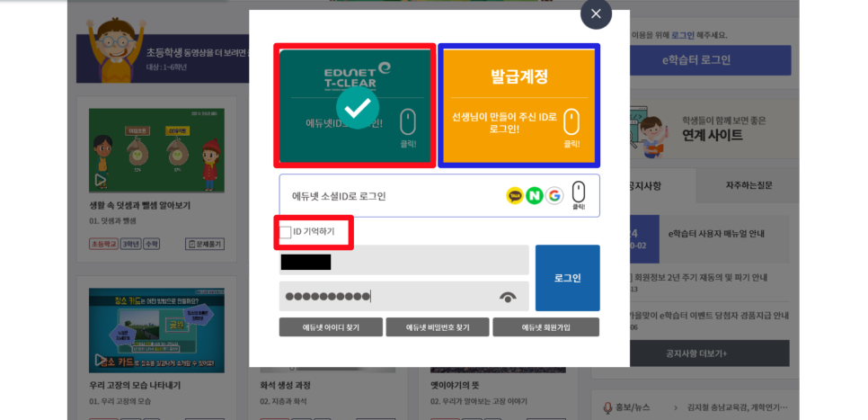Switch to the 자주하는질문 tab

coord(748,185)
